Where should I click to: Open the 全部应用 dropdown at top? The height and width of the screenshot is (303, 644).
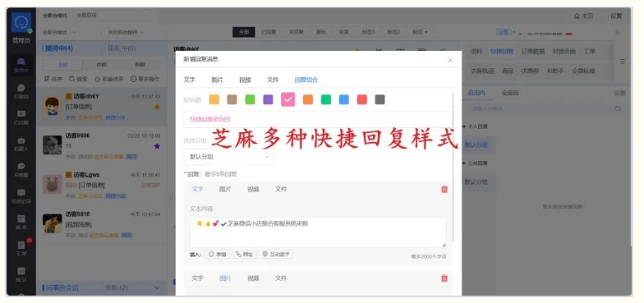click(x=112, y=16)
